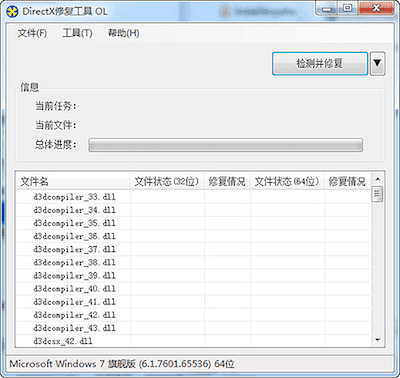Click the file list scroll-up arrow

[377, 179]
